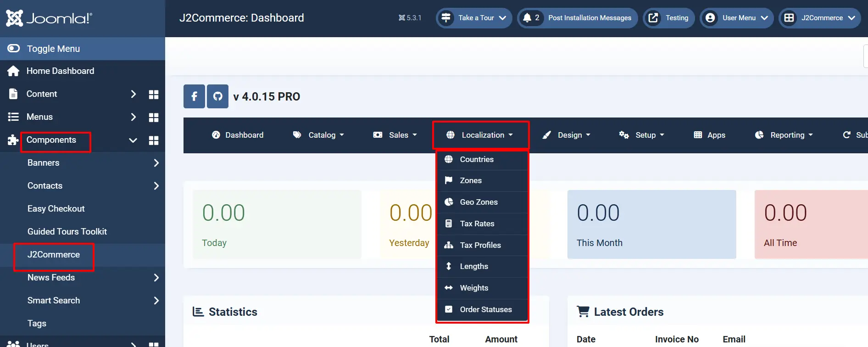Click the Invoice No column header
Screen dimensions: 868x347
(x=677, y=339)
